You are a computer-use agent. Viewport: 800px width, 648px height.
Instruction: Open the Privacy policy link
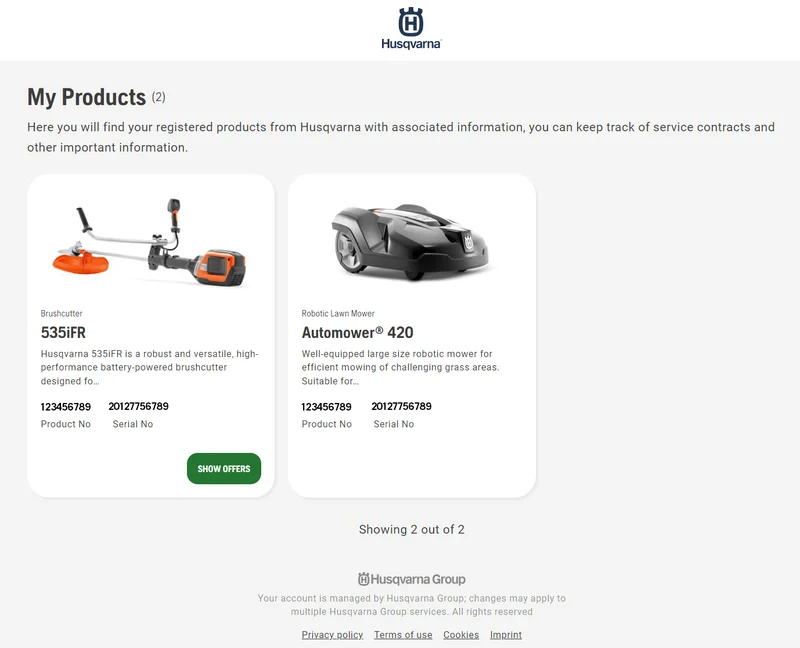coord(332,635)
